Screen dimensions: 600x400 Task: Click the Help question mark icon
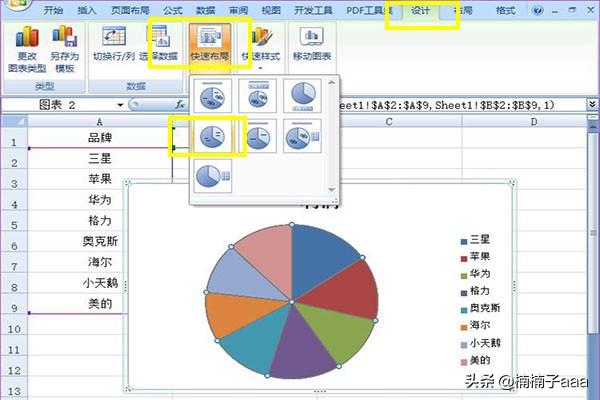pyautogui.click(x=537, y=10)
